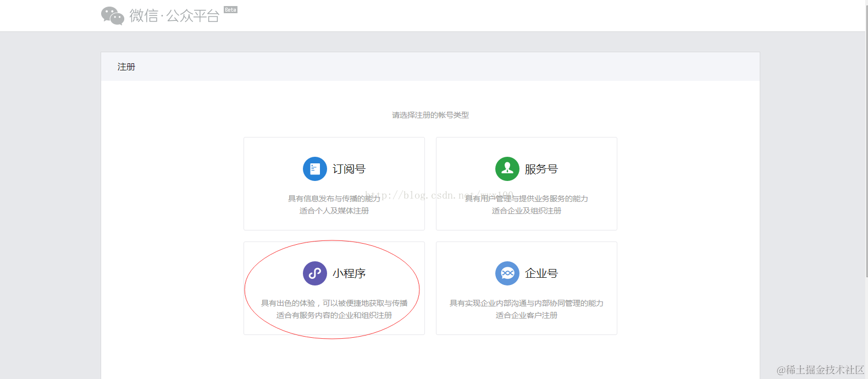Click 具有实现企业内部沟通与内部协同管理的能力 description
The height and width of the screenshot is (379, 868).
527,303
